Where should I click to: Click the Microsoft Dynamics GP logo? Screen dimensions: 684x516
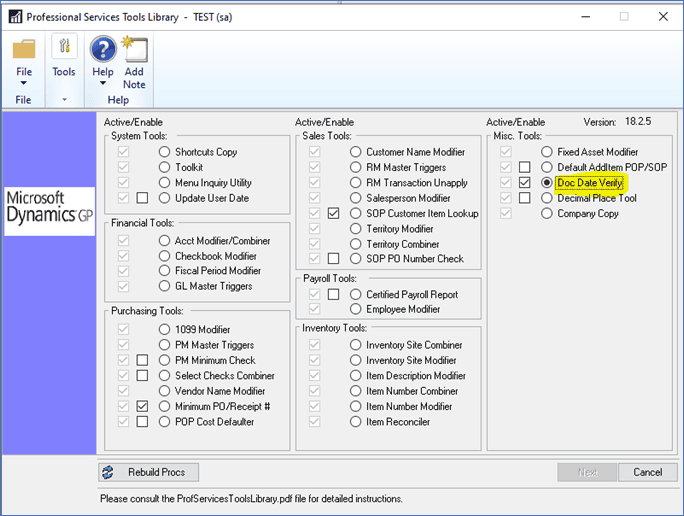pyautogui.click(x=50, y=211)
